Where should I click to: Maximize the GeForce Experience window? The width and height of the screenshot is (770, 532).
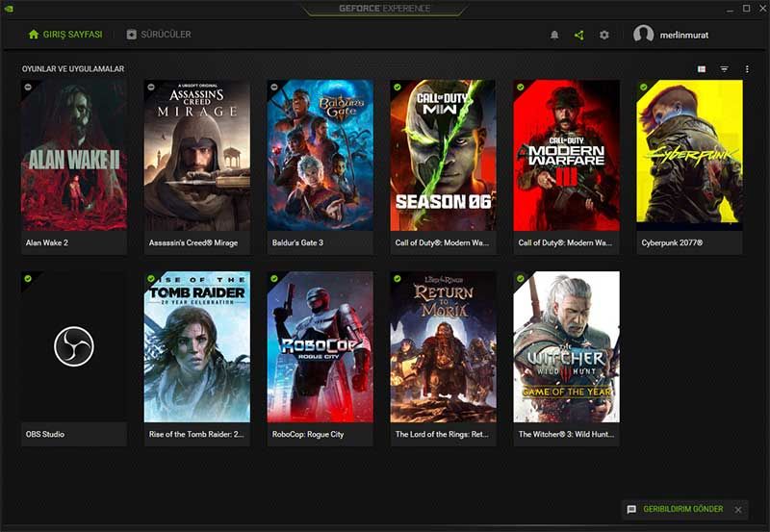[747, 9]
